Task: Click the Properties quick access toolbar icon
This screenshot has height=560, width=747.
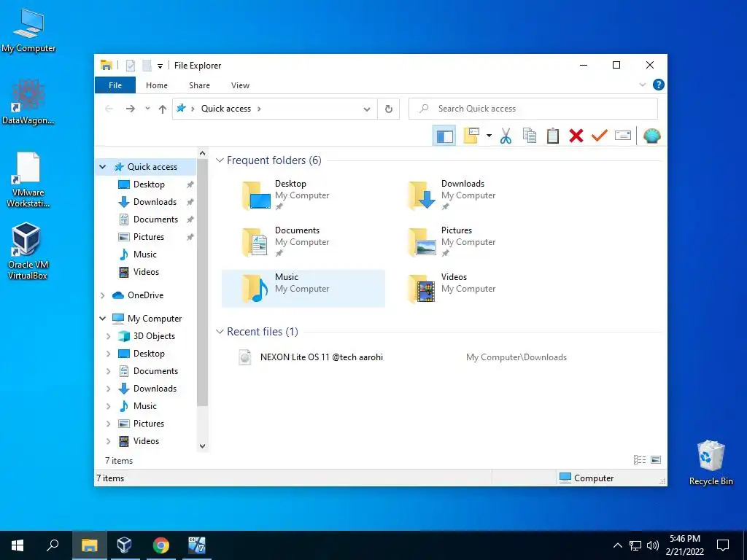Action: pos(130,66)
